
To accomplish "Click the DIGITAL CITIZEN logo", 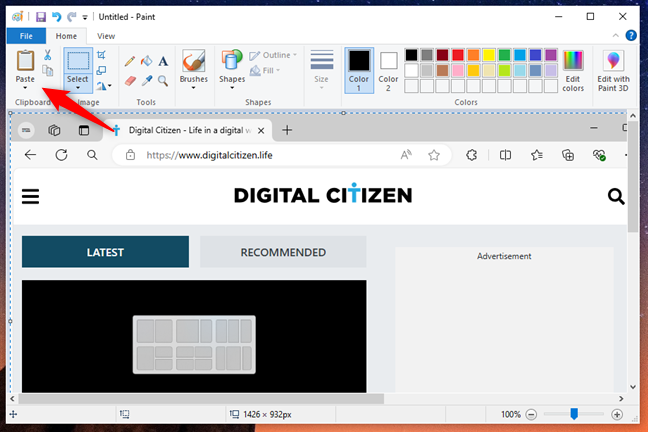I will (323, 194).
